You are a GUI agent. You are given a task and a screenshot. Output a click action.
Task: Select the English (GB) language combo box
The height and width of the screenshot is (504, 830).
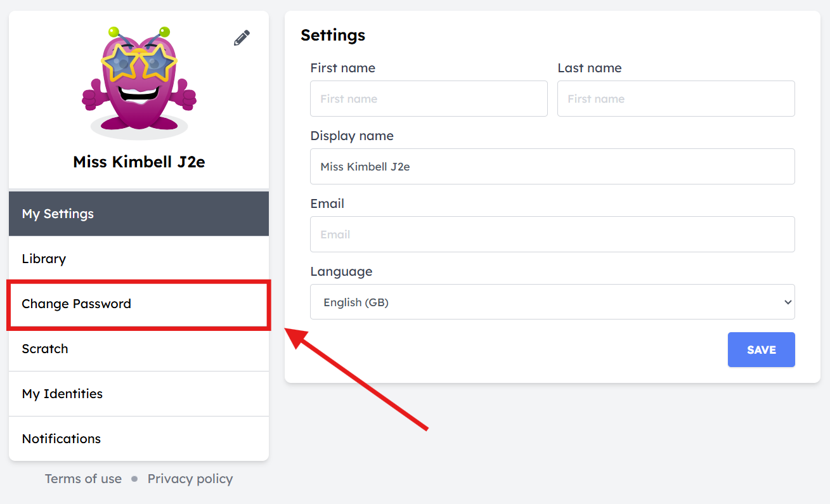pyautogui.click(x=552, y=302)
